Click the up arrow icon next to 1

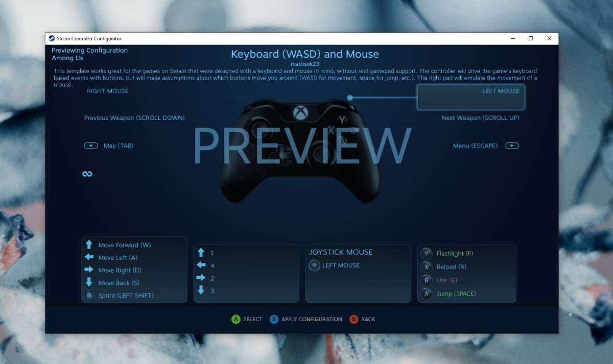(x=201, y=253)
